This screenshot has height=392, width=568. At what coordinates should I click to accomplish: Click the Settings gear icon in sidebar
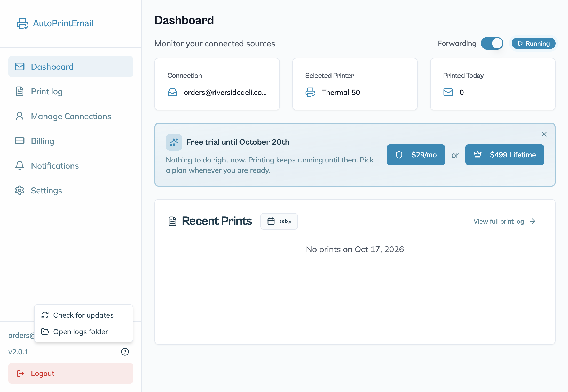point(20,191)
